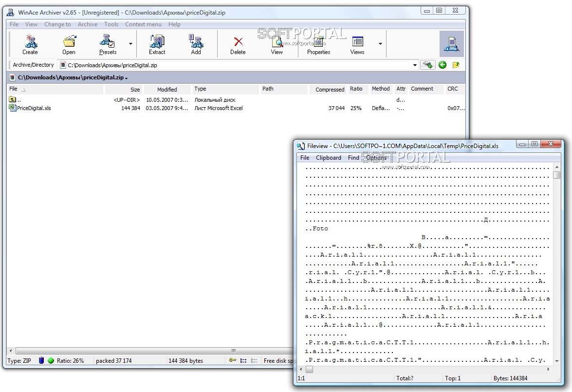The width and height of the screenshot is (572, 392).
Task: Click the Type: ZIP status text
Action: (x=19, y=361)
